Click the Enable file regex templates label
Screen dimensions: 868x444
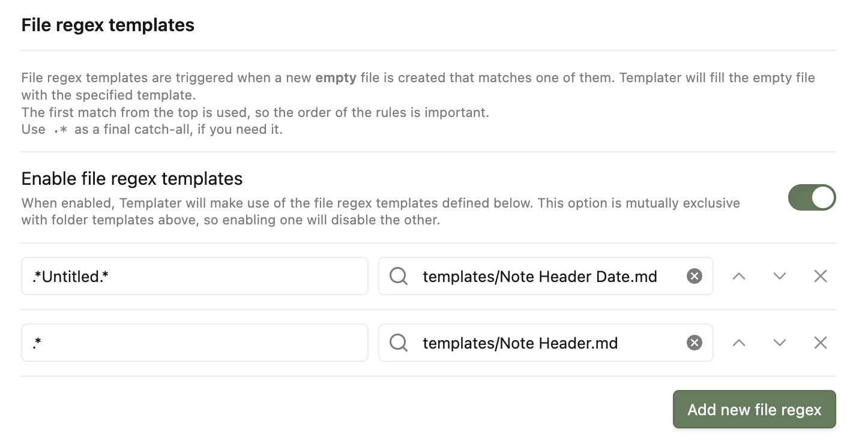coord(132,178)
